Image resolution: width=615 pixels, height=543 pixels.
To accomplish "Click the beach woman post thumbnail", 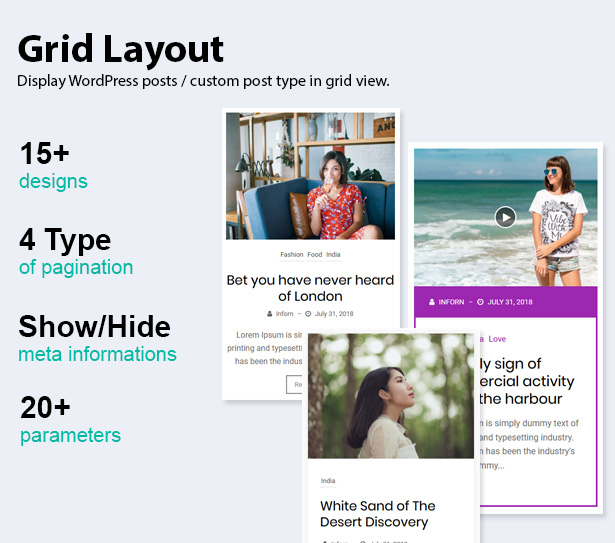I will 506,217.
